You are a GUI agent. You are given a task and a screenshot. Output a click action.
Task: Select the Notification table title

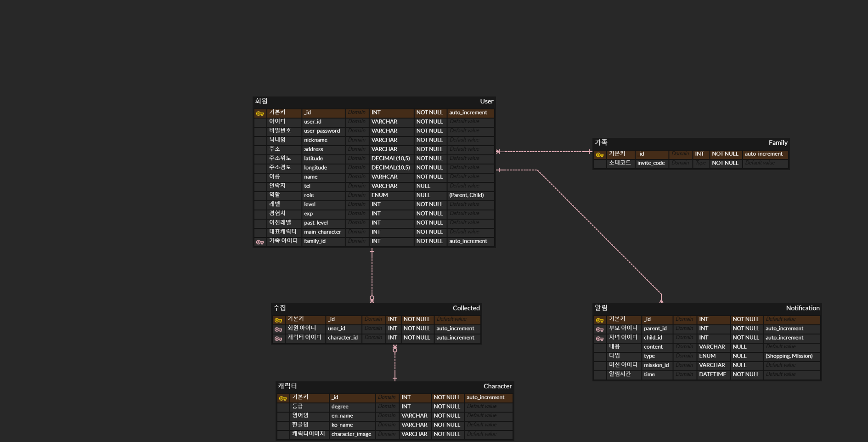click(x=803, y=308)
